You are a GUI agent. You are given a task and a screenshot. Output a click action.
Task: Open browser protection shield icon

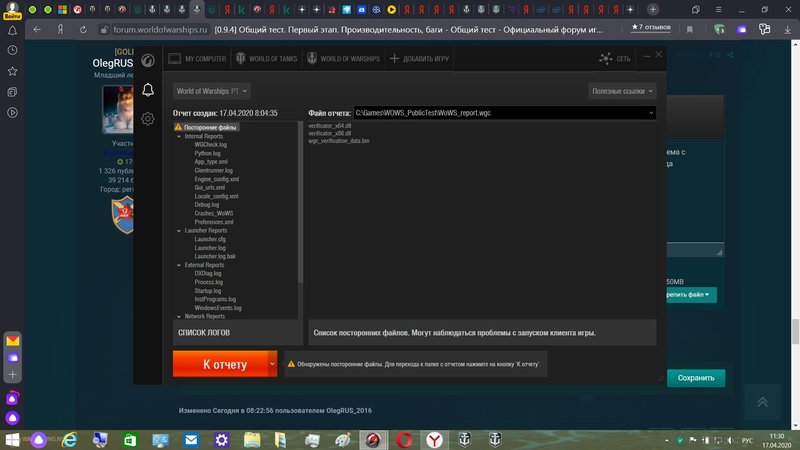(719, 30)
